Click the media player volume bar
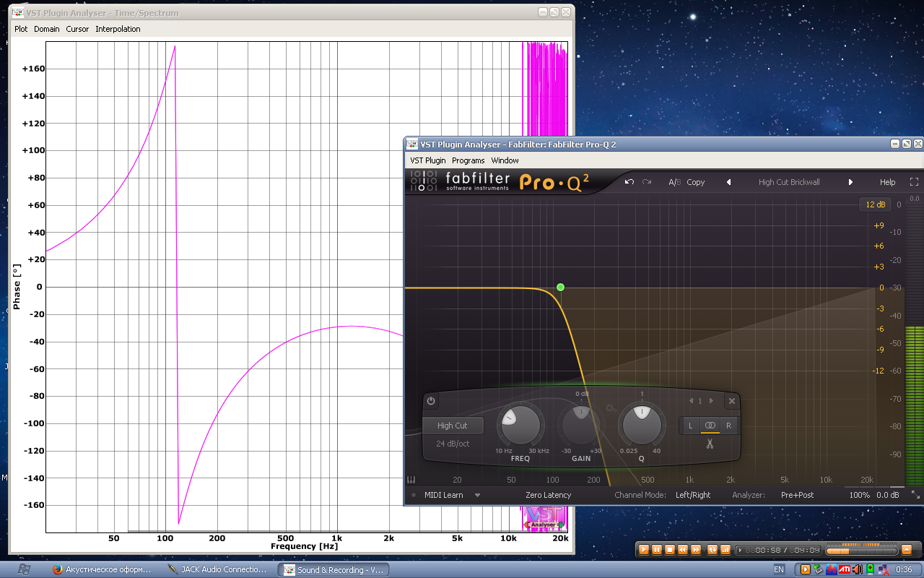The height and width of the screenshot is (578, 924). coord(862,551)
